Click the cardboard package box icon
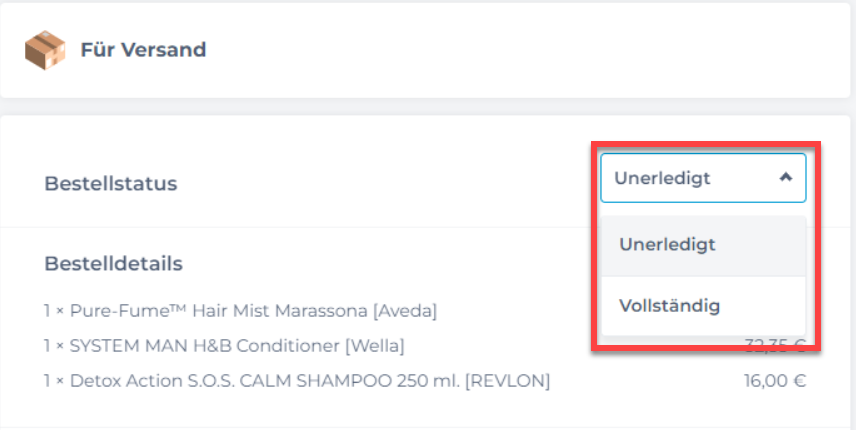This screenshot has height=430, width=856. [45, 50]
